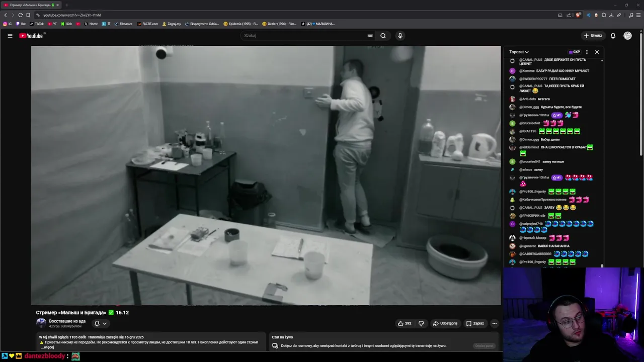Screen dimensions: 644x362
Task: Open the Eksperyment: Odsia... bookmark
Action: tap(202, 24)
